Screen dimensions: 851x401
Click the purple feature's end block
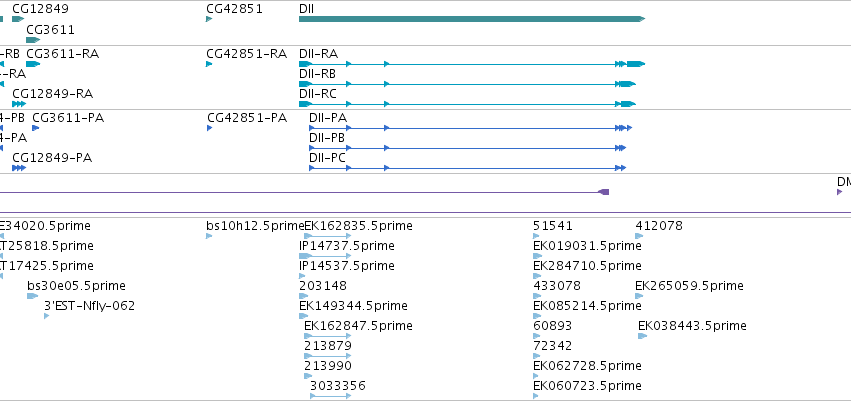tap(604, 192)
